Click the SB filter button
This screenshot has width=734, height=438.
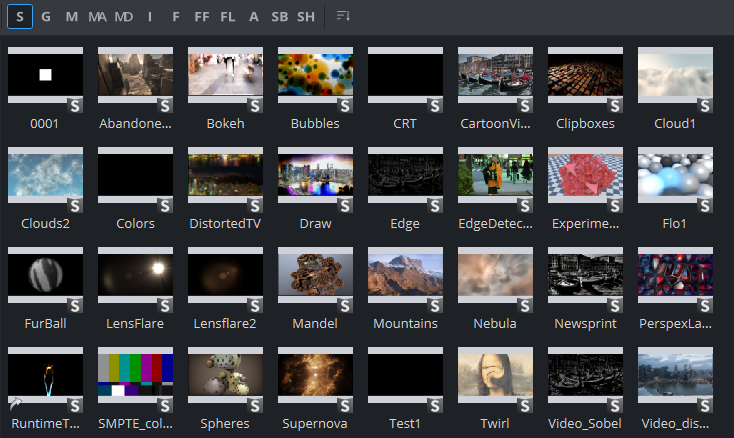279,16
